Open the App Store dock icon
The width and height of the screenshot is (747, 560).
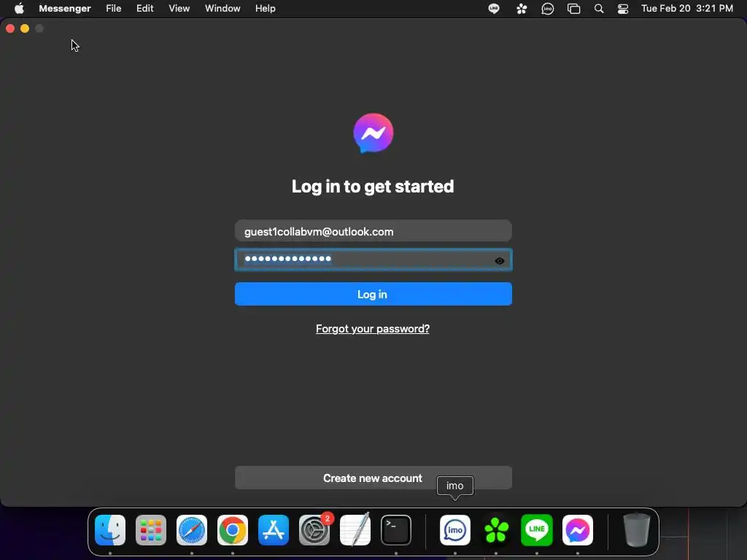(274, 530)
